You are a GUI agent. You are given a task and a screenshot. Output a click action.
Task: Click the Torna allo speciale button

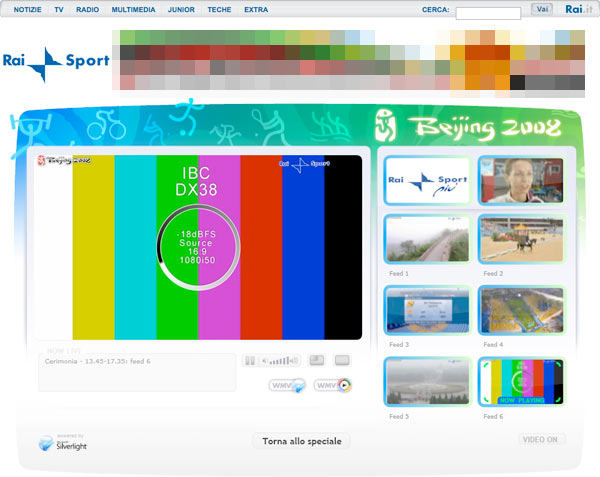pos(301,441)
